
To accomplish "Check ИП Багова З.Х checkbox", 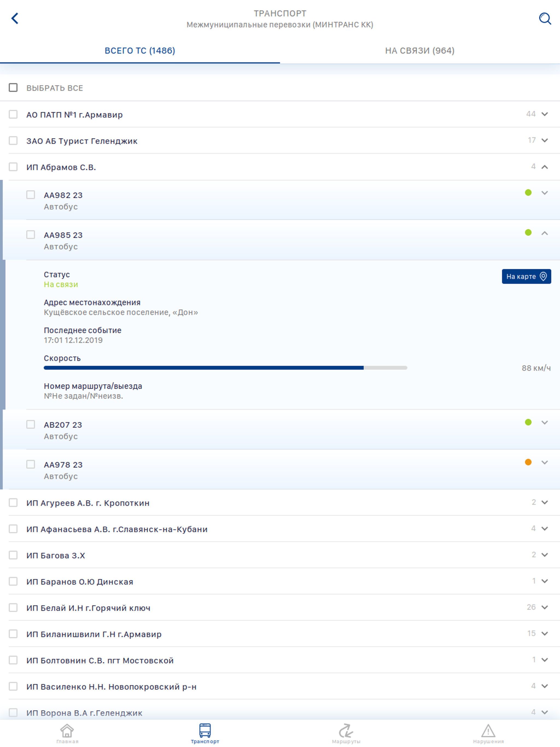I will pyautogui.click(x=13, y=555).
